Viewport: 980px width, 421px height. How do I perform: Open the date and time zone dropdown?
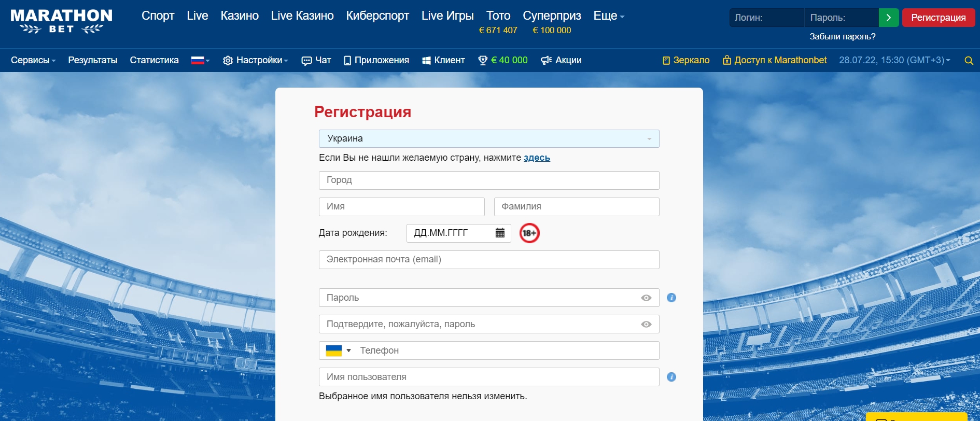(894, 60)
